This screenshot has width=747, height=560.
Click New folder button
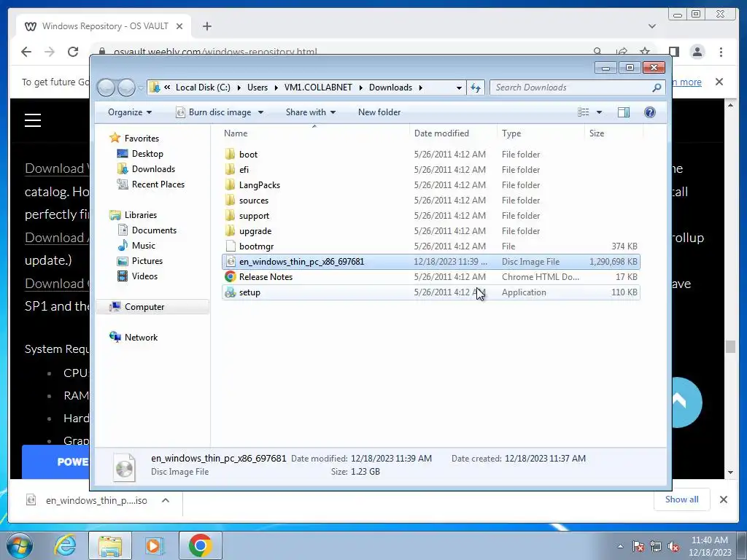[379, 112]
